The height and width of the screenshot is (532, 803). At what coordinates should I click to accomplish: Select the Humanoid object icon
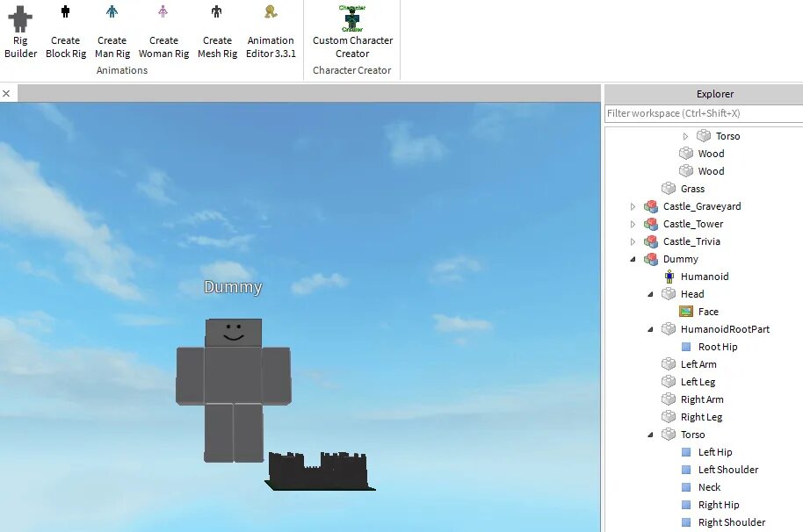669,277
